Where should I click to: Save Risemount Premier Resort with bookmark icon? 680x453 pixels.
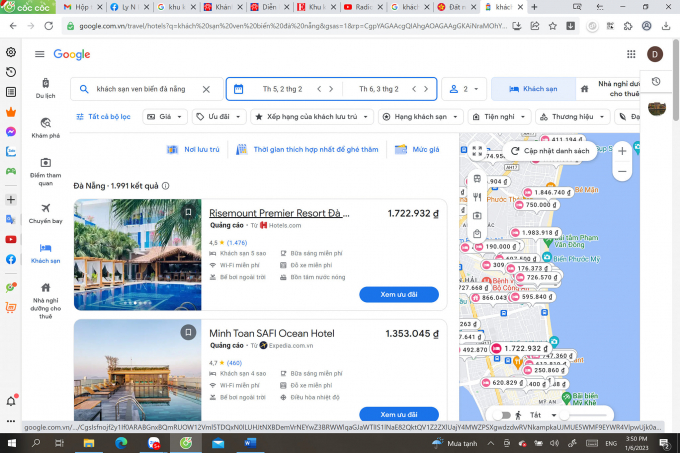pos(188,212)
